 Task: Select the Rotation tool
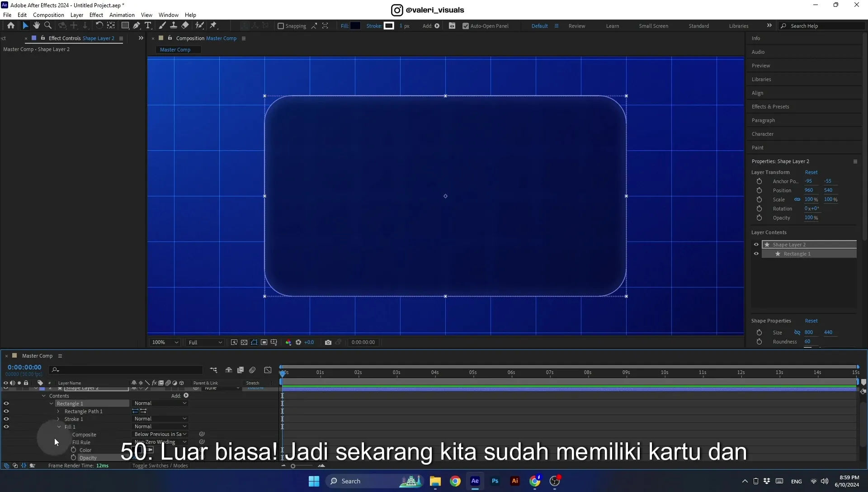99,26
